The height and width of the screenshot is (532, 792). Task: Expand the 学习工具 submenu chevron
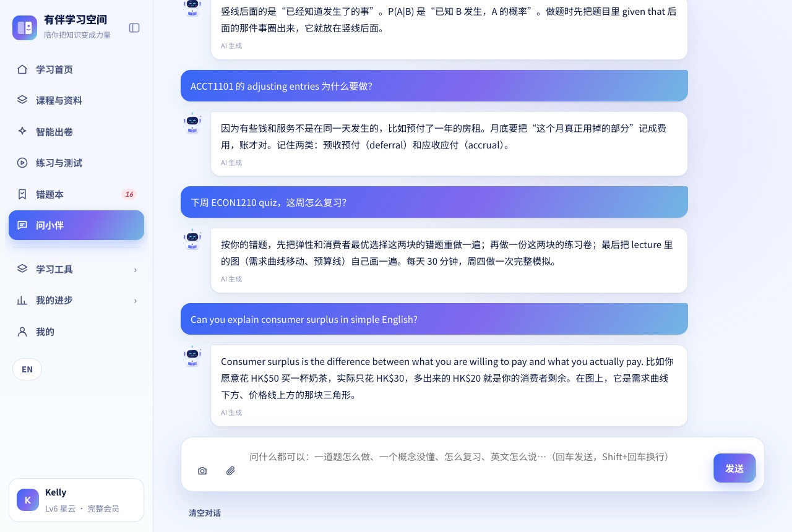point(136,270)
